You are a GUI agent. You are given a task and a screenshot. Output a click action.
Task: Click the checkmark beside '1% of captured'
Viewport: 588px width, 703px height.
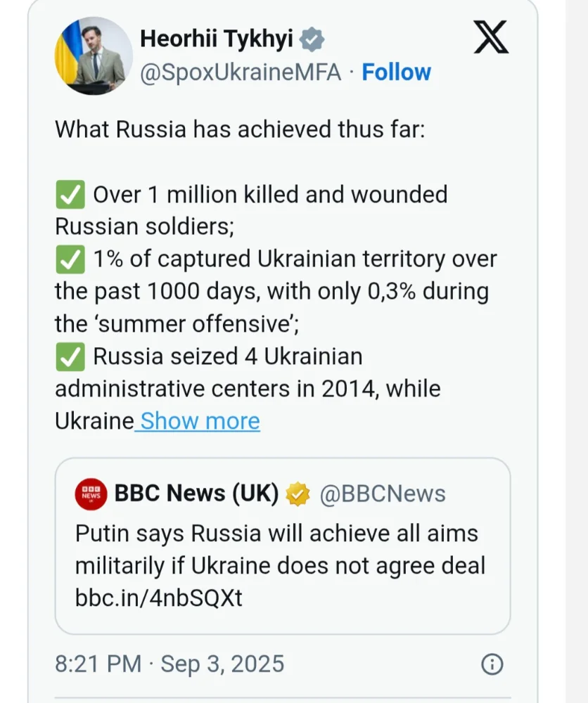[70, 259]
